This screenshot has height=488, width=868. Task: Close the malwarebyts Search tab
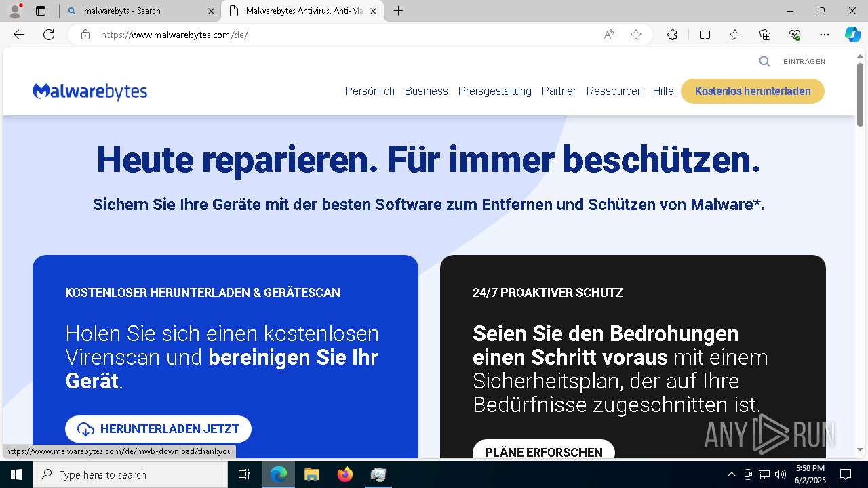point(211,11)
